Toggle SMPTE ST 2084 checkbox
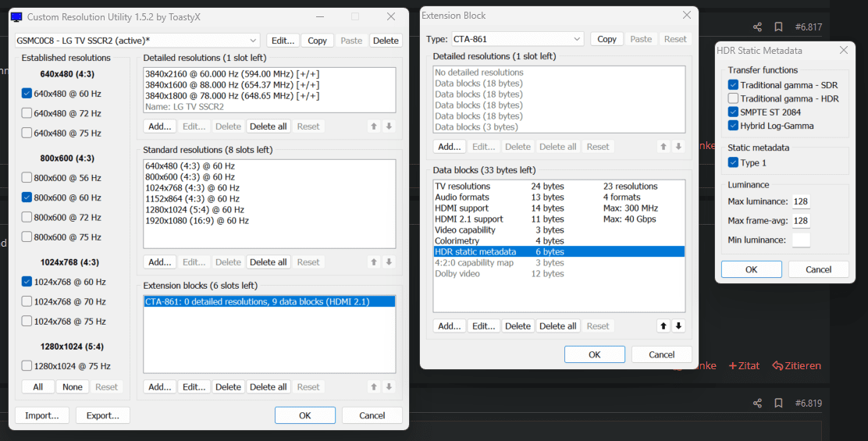The height and width of the screenshot is (441, 868). pyautogui.click(x=733, y=112)
